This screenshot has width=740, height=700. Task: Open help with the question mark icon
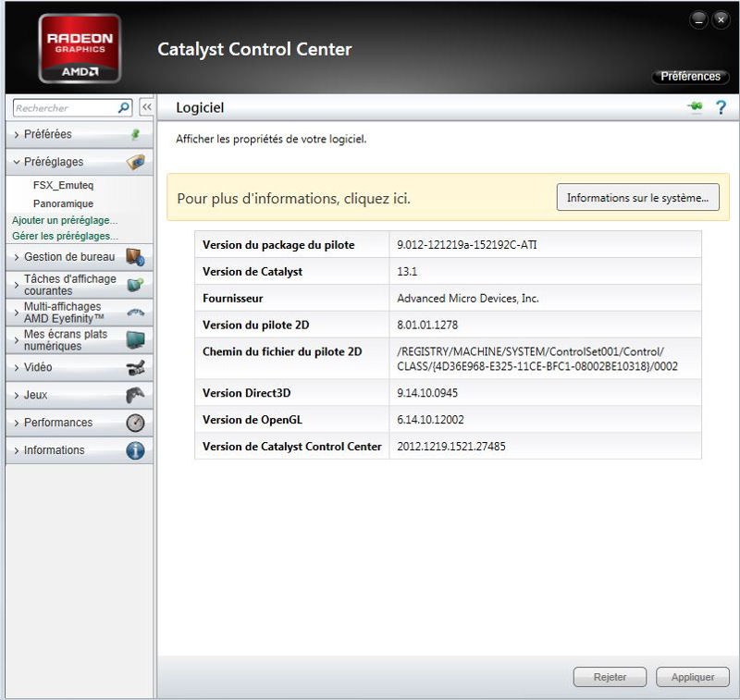[x=721, y=107]
